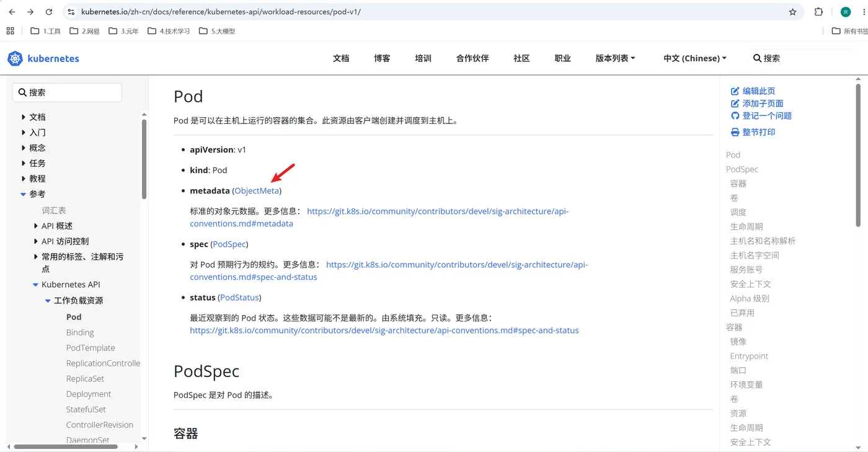
Task: Jump to 调度 in the table of contents
Action: pos(738,212)
